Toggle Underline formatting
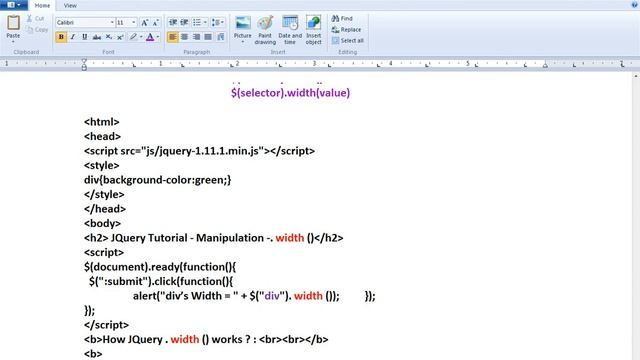640x360 pixels. click(84, 37)
